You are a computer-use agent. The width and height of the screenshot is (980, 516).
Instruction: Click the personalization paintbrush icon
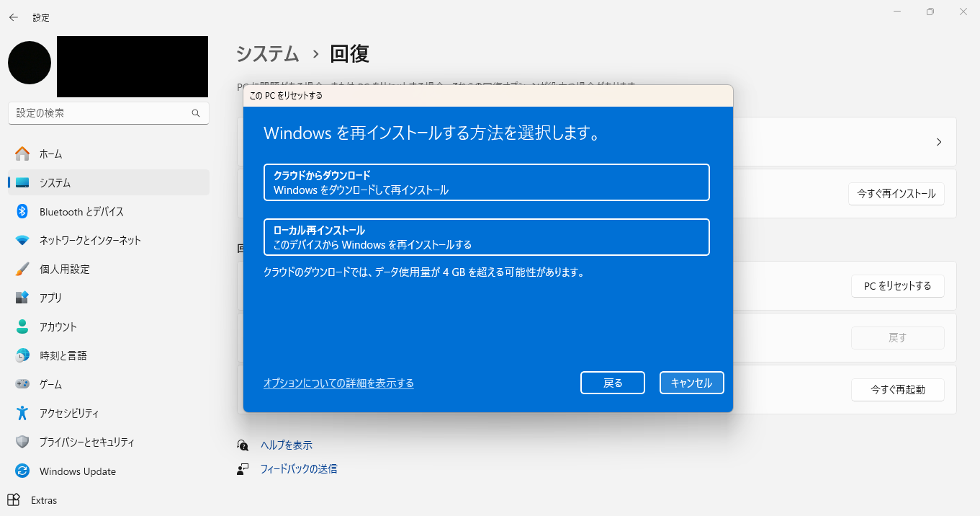22,269
